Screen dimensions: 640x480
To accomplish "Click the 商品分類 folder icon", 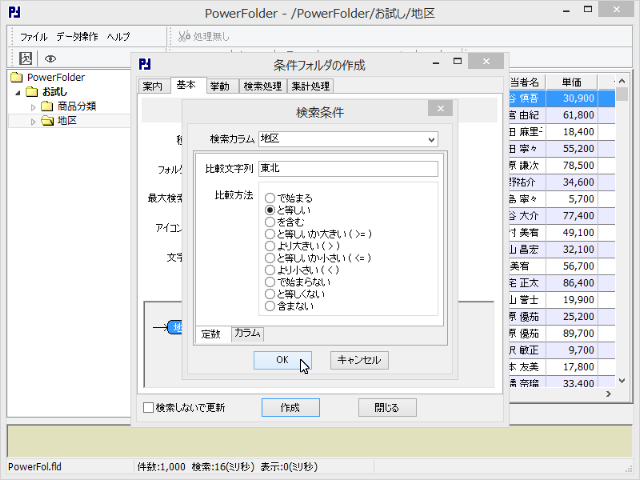I will [47, 107].
